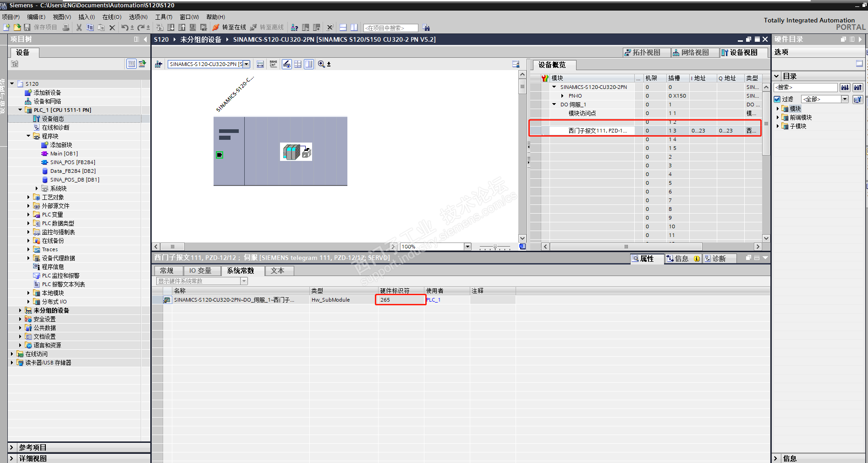The image size is (868, 463).
Task: Toggle the highlighted view display icon in device toolbar
Action: 287,64
